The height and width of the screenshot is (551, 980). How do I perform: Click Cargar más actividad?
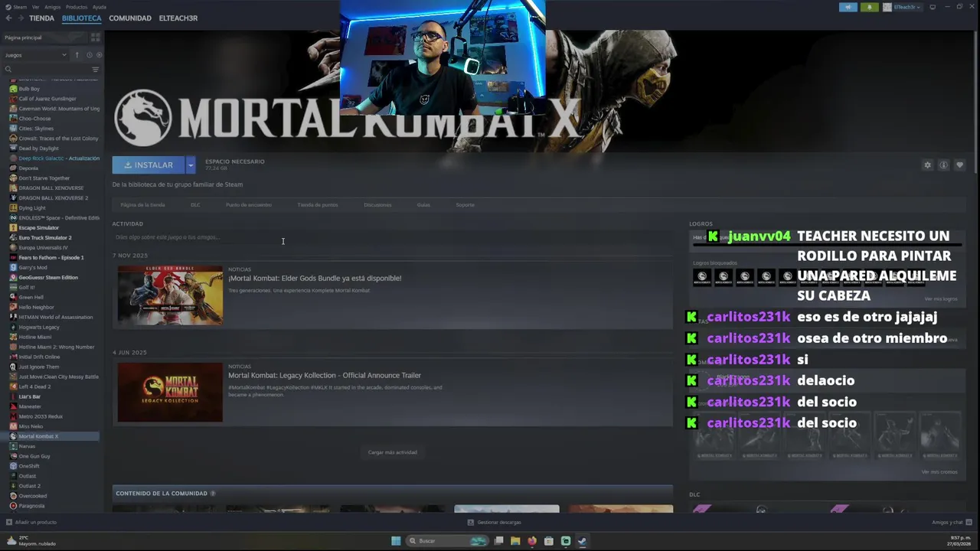(392, 452)
